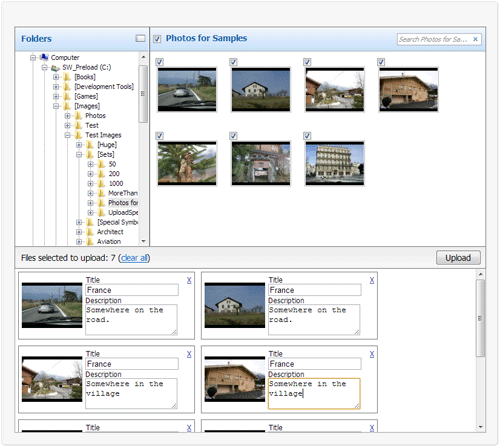Expand the [Huge] folder node

[x=79, y=145]
